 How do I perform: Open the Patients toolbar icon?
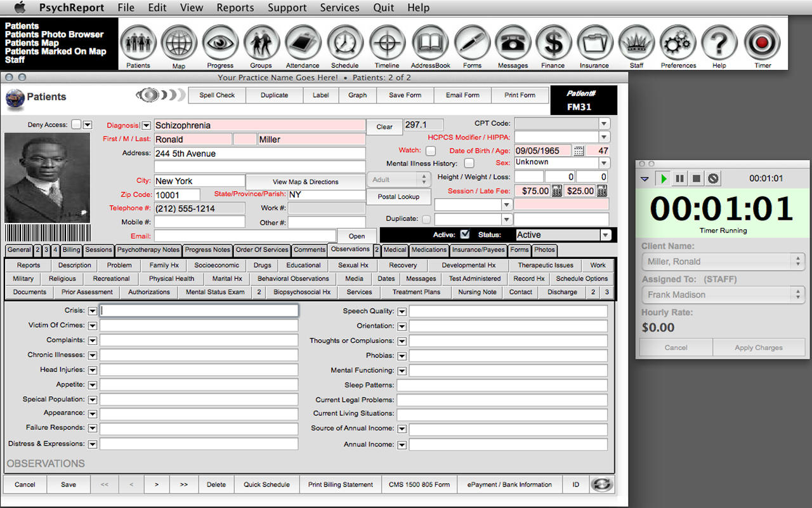(138, 43)
